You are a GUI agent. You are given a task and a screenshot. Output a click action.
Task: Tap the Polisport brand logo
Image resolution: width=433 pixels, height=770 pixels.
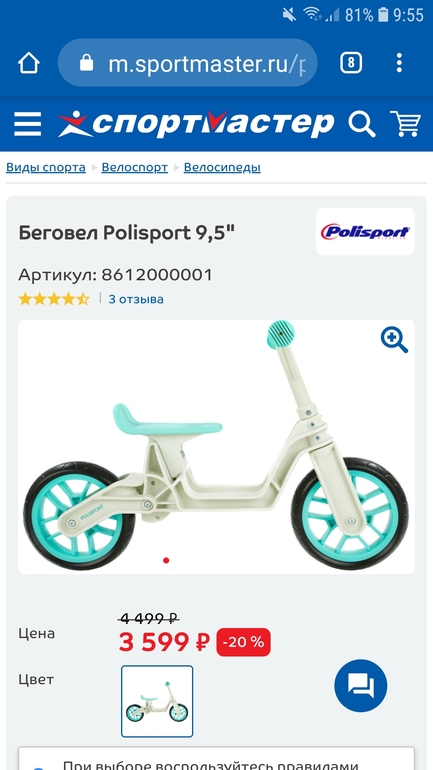(x=365, y=232)
